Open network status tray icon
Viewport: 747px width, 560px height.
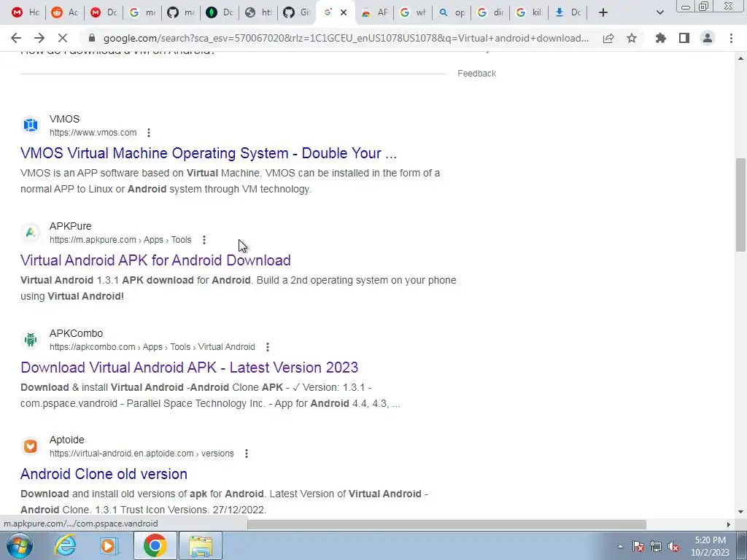(x=656, y=546)
